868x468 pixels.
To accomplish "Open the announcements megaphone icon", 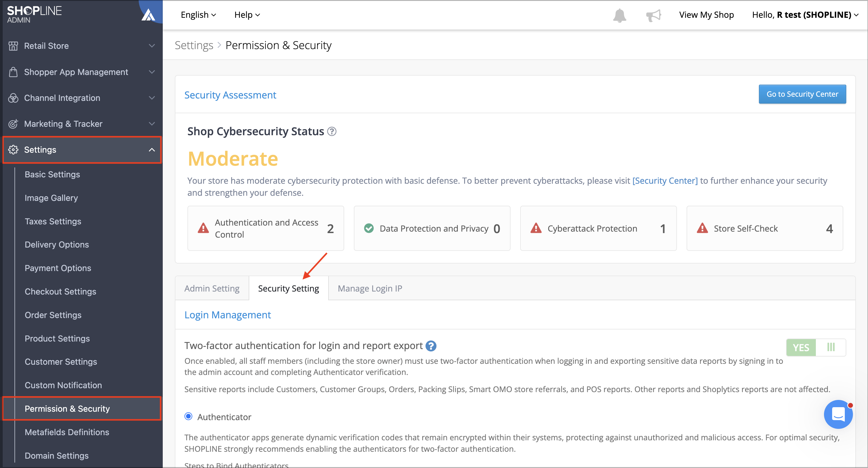I will tap(653, 15).
